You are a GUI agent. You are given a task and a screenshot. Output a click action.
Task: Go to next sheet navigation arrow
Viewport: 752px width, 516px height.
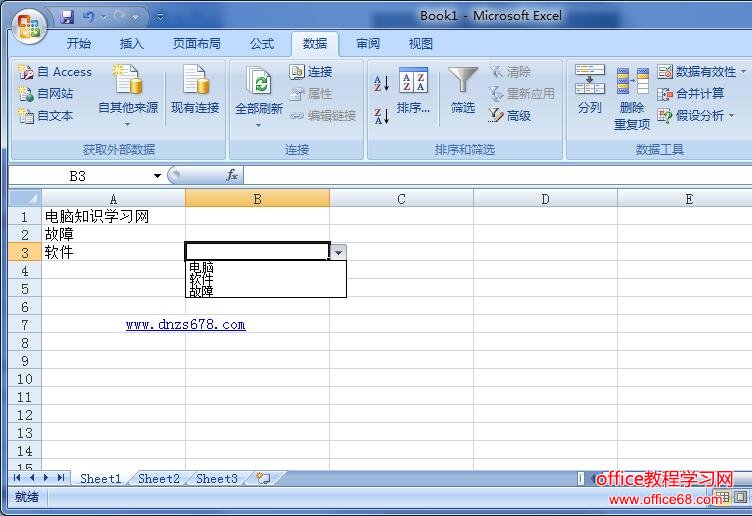tap(46, 478)
